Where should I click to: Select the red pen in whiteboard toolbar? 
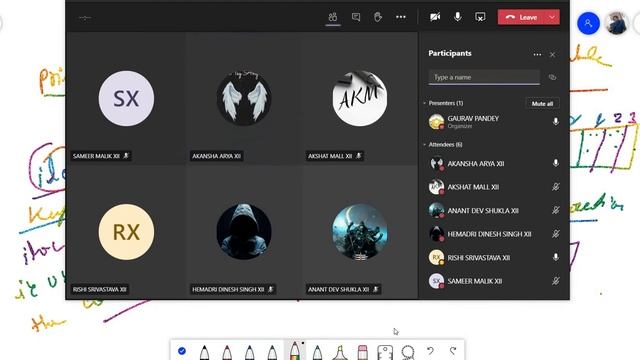[x=227, y=352]
